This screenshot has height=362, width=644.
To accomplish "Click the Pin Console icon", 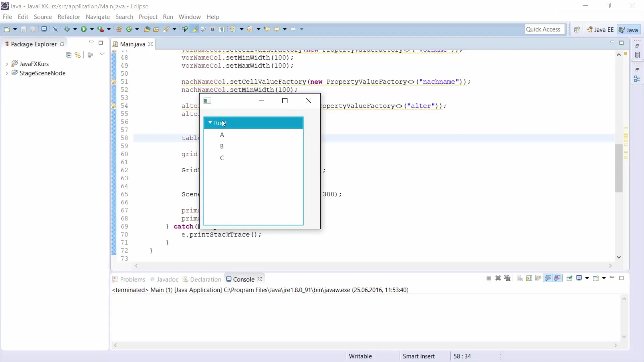I will point(569,278).
